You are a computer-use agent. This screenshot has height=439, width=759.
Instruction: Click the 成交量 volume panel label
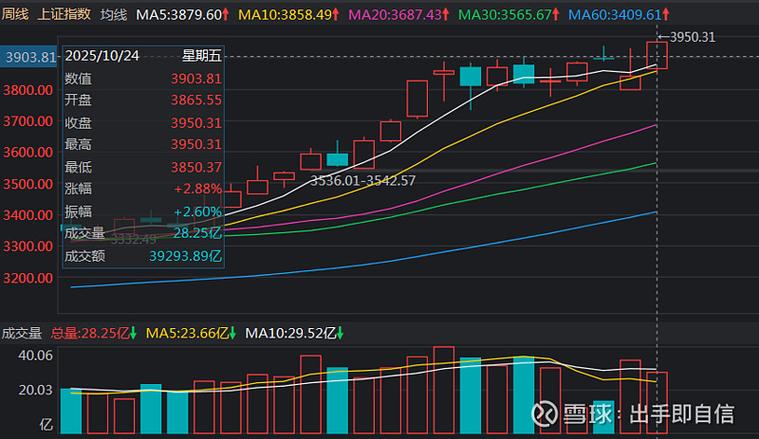[21, 332]
